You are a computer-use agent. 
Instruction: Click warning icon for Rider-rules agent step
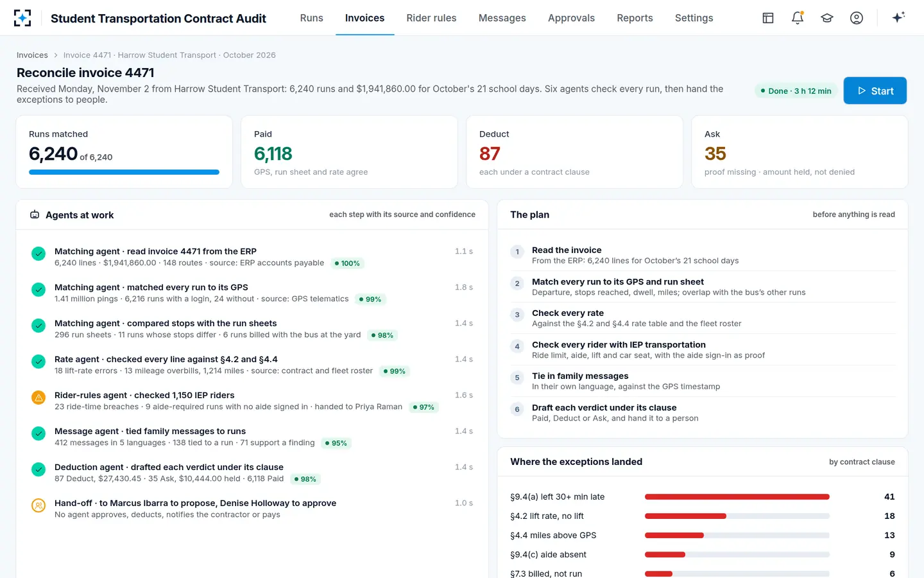click(38, 398)
